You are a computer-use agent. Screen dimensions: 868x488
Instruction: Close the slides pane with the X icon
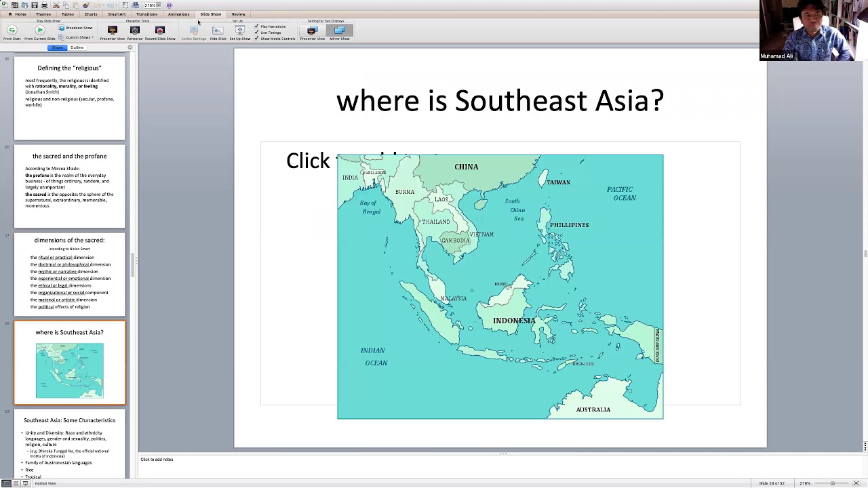[x=130, y=47]
